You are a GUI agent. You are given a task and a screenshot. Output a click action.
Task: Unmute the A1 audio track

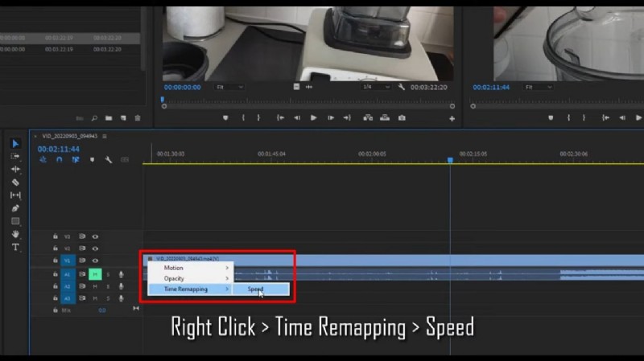(95, 274)
